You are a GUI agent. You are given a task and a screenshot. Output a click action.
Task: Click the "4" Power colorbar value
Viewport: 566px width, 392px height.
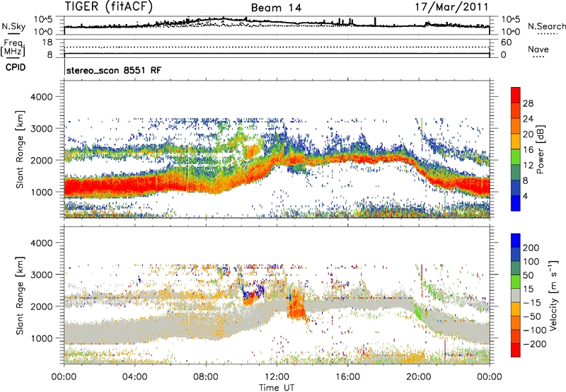pos(525,196)
